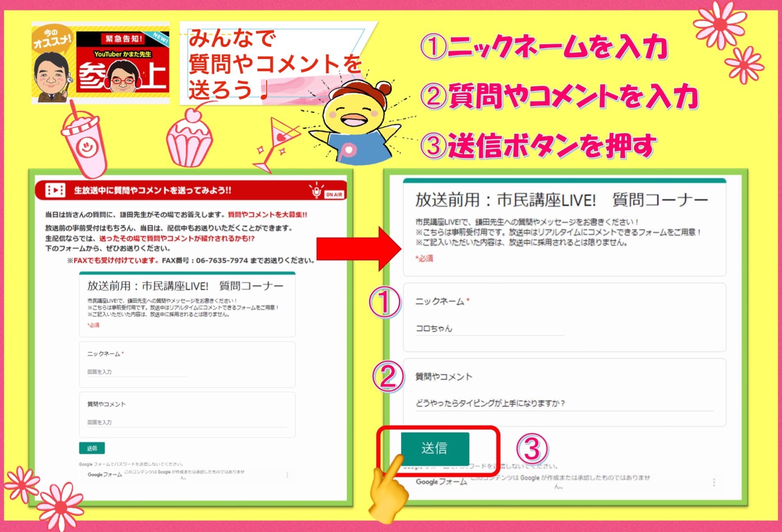The width and height of the screenshot is (782, 532).
Task: Select the nickname field containing コロちゃん
Action: (x=490, y=329)
